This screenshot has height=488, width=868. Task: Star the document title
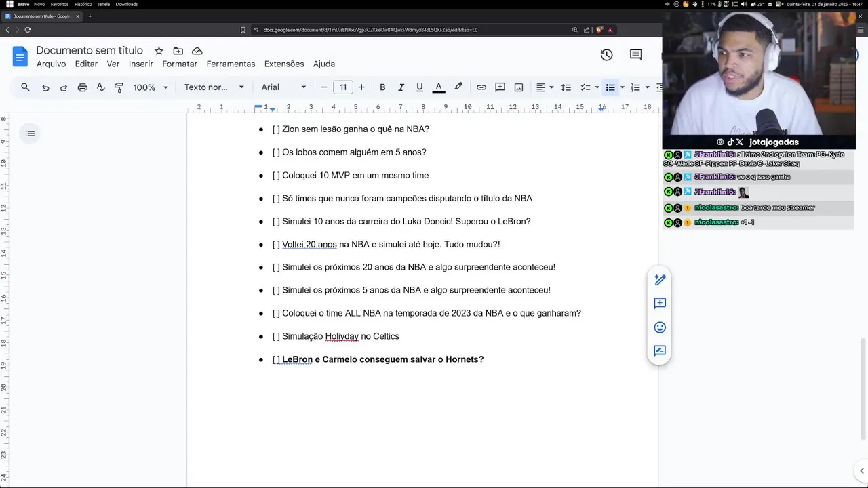[159, 51]
